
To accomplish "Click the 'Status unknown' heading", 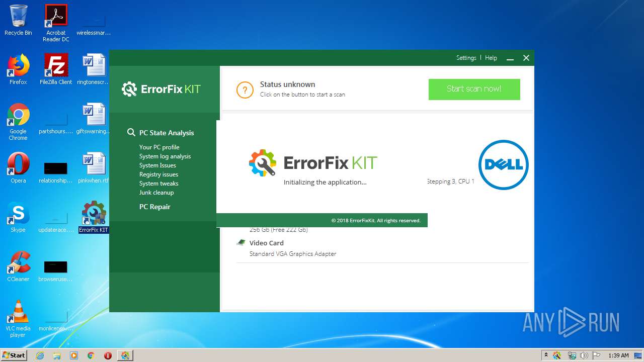I will point(287,84).
